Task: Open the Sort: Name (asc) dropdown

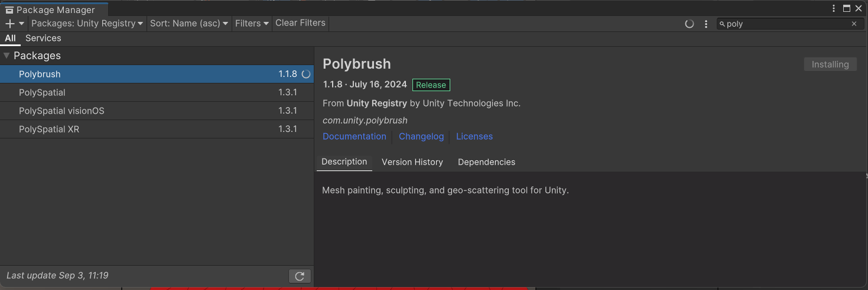Action: coord(189,24)
